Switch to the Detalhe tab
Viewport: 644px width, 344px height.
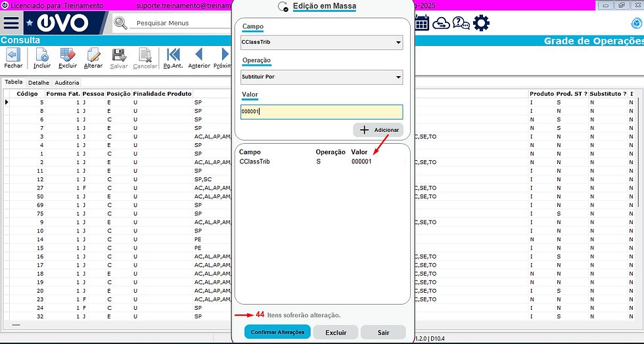[x=39, y=83]
